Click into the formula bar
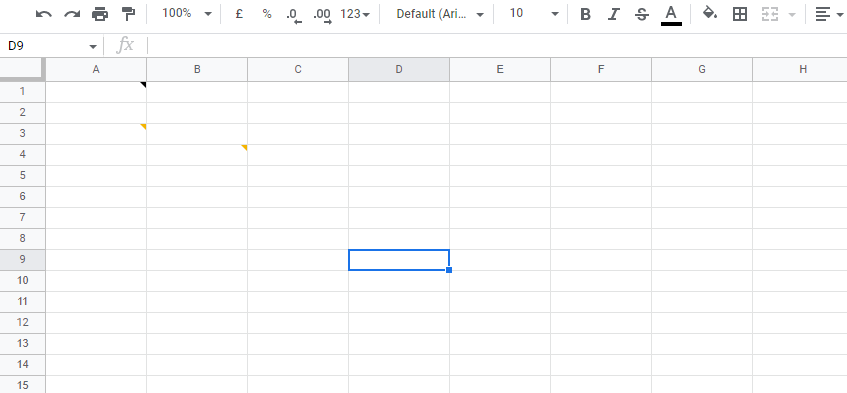 pyautogui.click(x=497, y=46)
